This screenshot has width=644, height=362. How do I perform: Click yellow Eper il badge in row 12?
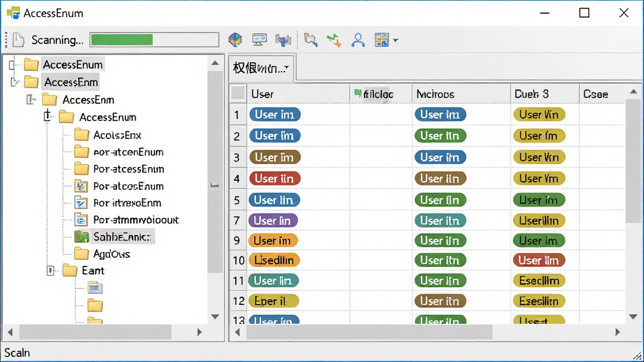tap(274, 301)
